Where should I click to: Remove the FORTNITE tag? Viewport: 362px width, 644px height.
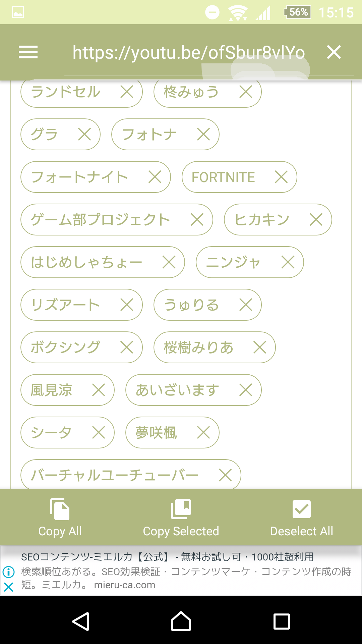[281, 177]
